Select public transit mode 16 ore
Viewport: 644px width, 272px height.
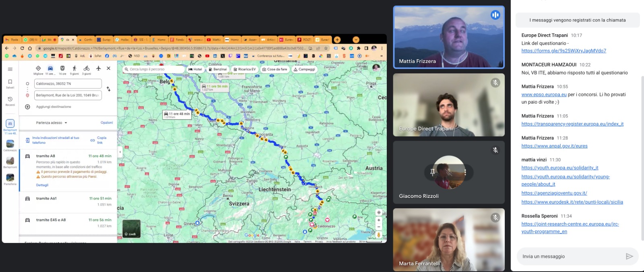[62, 70]
